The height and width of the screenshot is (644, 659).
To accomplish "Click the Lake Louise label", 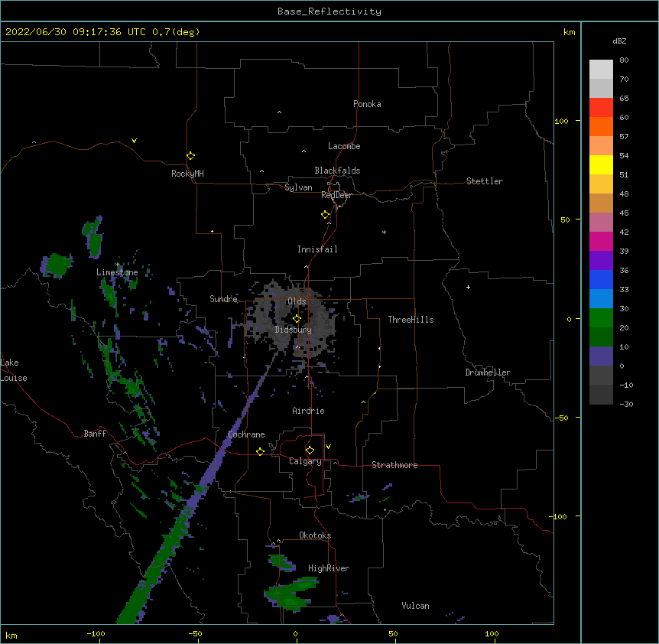I will [x=14, y=370].
